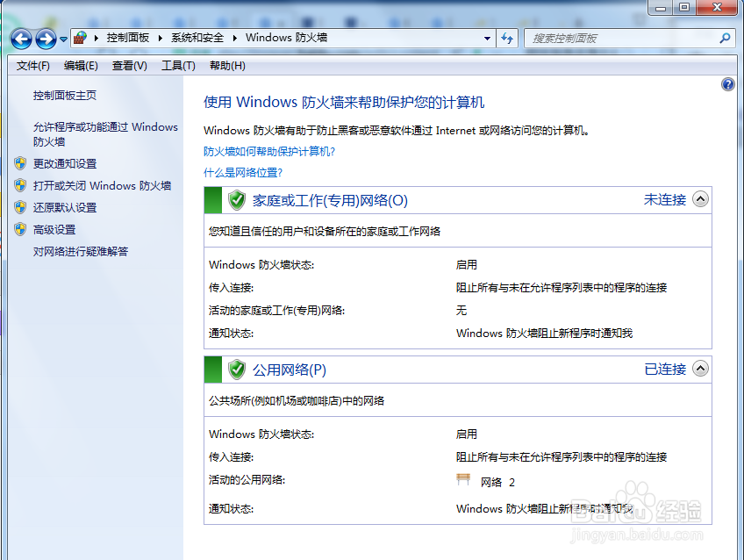Open the 帮助(H) menu
The width and height of the screenshot is (744, 560).
[x=228, y=66]
